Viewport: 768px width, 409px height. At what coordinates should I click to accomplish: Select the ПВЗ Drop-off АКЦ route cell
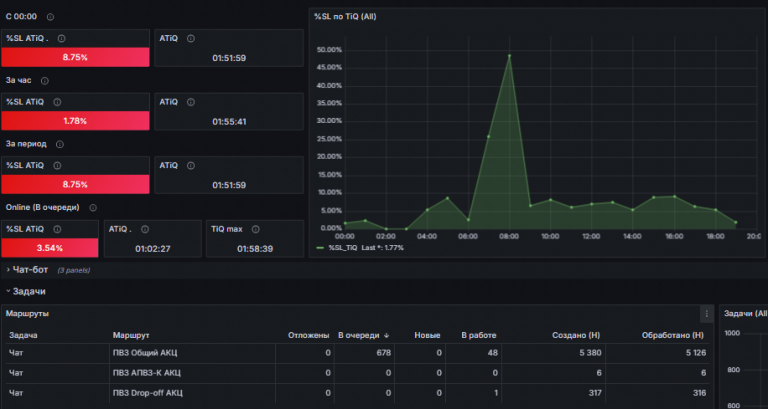(192, 393)
